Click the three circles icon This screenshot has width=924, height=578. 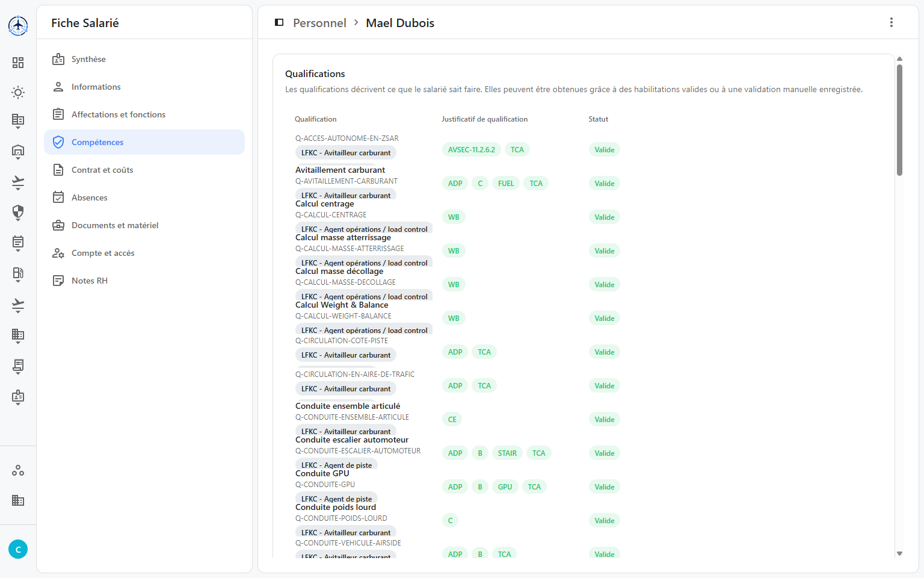[x=18, y=470]
